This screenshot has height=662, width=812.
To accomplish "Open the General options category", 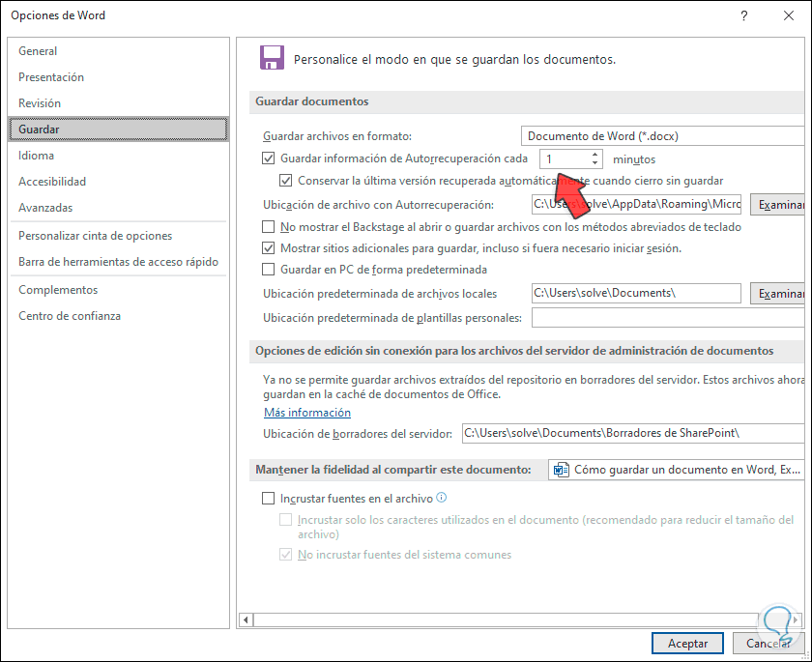I will [119, 51].
